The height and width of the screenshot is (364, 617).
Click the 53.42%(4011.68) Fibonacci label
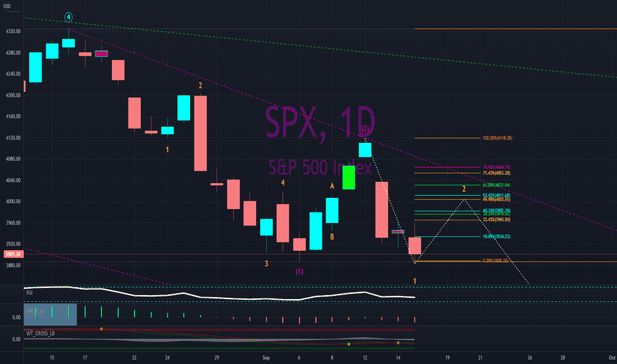(497, 195)
